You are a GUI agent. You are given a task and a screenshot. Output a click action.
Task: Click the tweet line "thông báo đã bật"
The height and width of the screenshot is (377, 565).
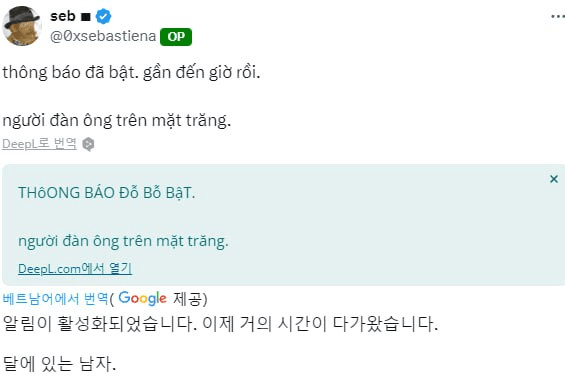[x=71, y=72]
